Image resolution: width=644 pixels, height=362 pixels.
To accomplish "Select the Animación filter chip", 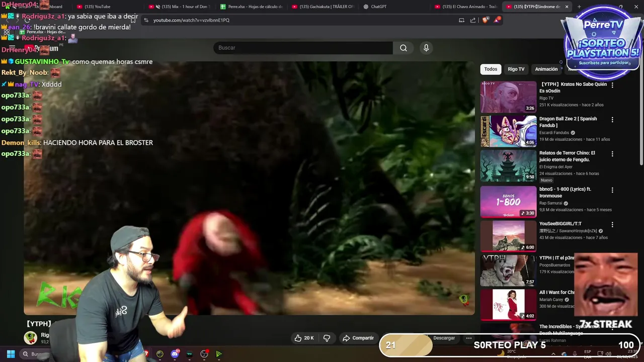I will (x=546, y=69).
